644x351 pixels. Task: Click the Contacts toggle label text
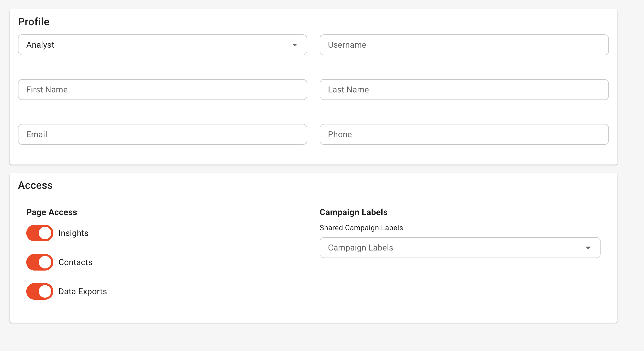coord(75,262)
